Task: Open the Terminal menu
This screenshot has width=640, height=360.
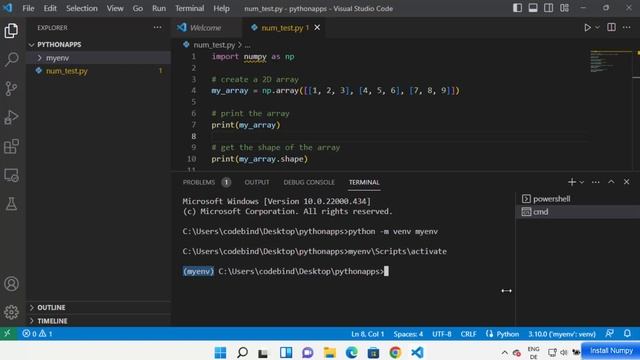Action: 190,8
